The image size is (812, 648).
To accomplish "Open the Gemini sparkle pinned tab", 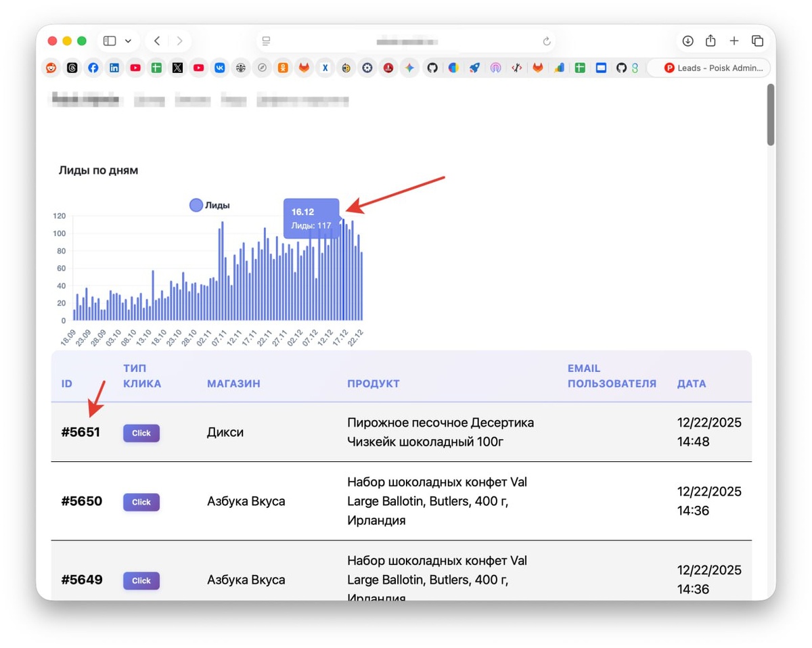I will click(409, 68).
